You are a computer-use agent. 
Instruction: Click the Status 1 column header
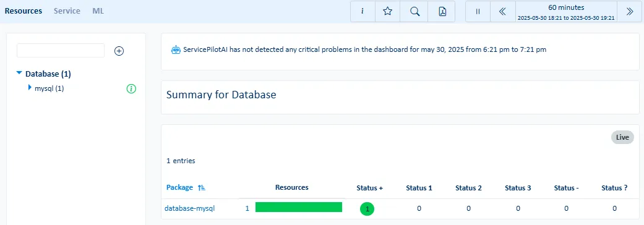(419, 188)
